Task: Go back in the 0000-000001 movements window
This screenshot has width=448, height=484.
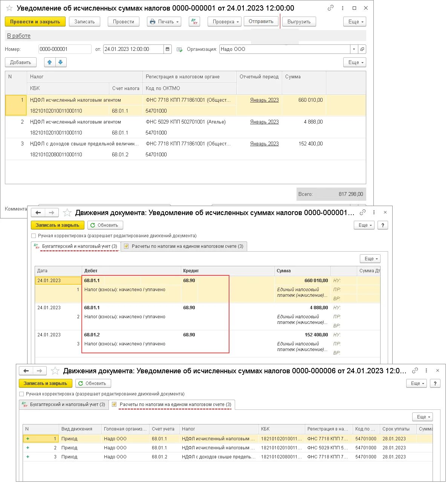Action: tap(38, 213)
